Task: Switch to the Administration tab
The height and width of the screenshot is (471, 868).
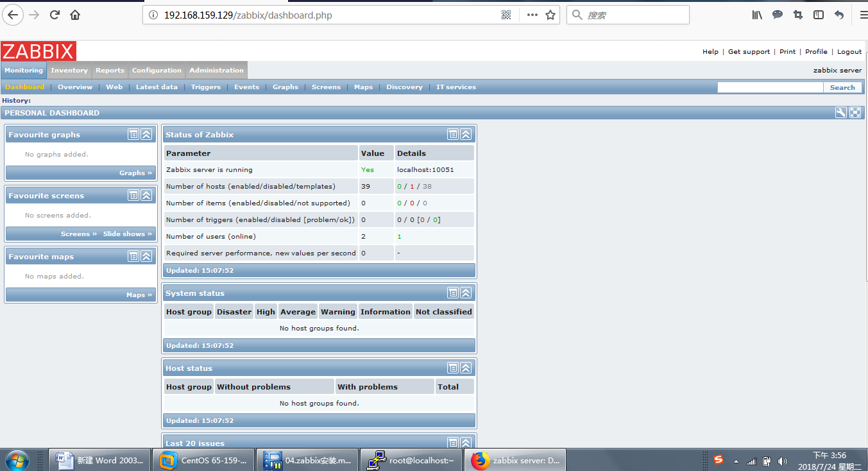Action: (x=216, y=71)
